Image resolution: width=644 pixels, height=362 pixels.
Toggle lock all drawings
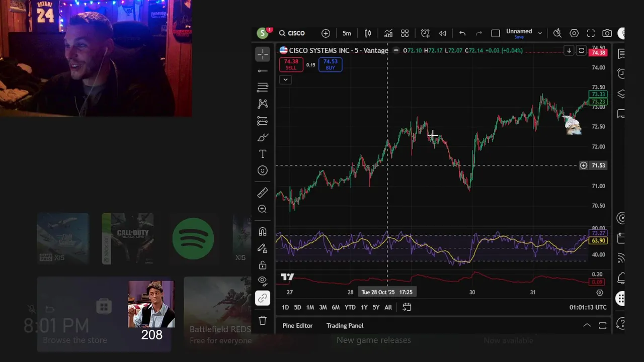click(263, 265)
